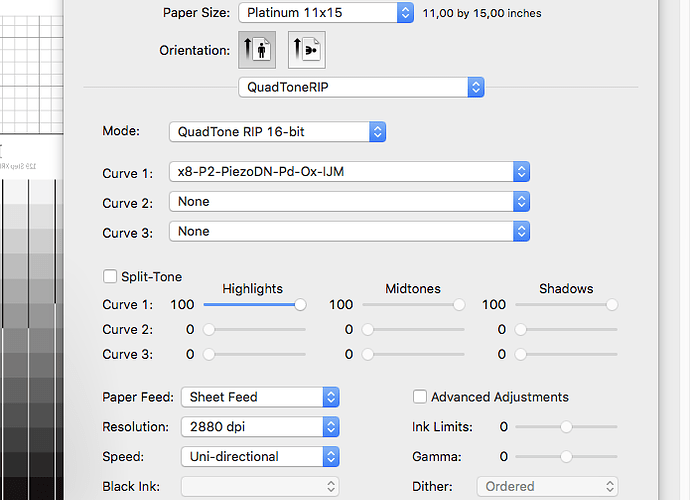690x500 pixels.
Task: Open the Dither dropdown
Action: (547, 486)
